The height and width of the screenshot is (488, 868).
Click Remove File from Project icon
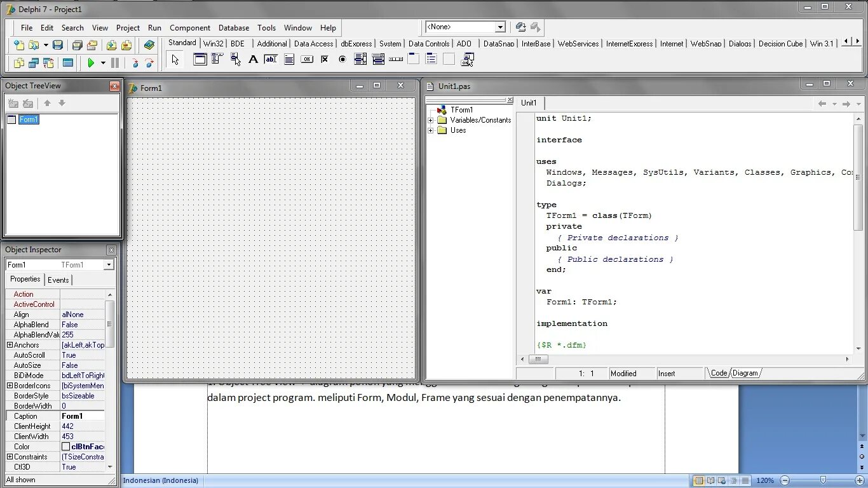click(126, 45)
